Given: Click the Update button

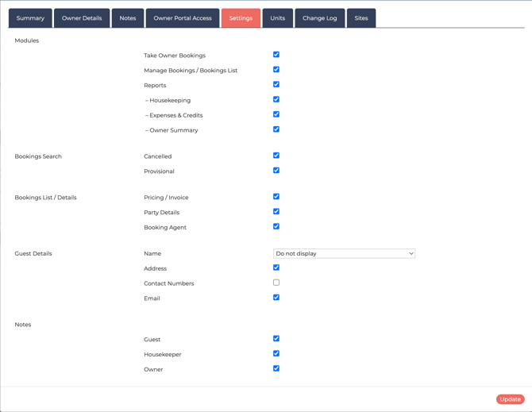Looking at the screenshot, I should click(510, 399).
